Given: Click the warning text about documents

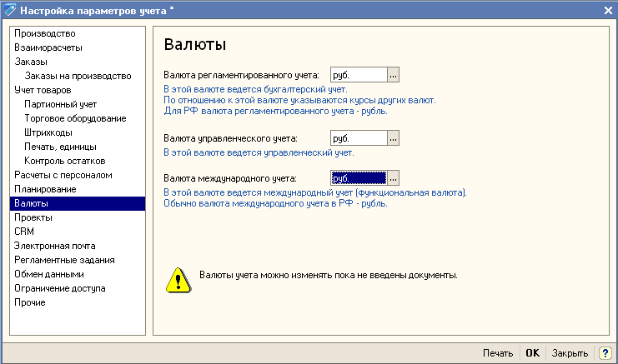Looking at the screenshot, I should 329,275.
